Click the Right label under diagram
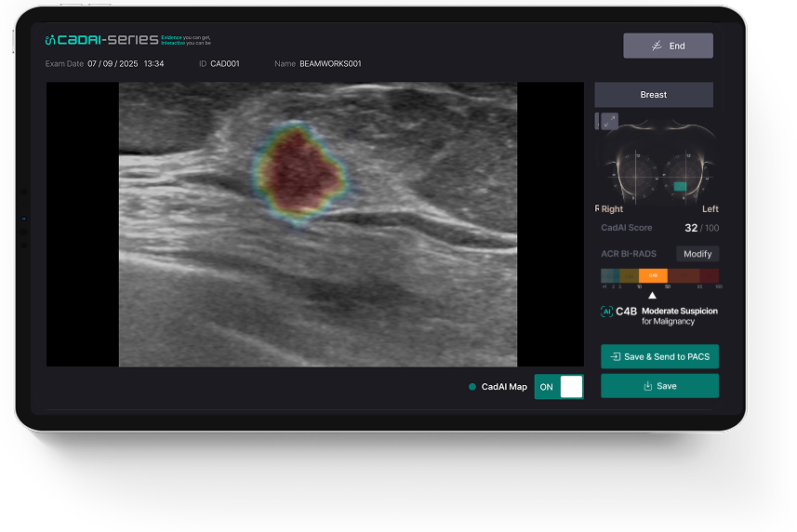 [x=612, y=209]
